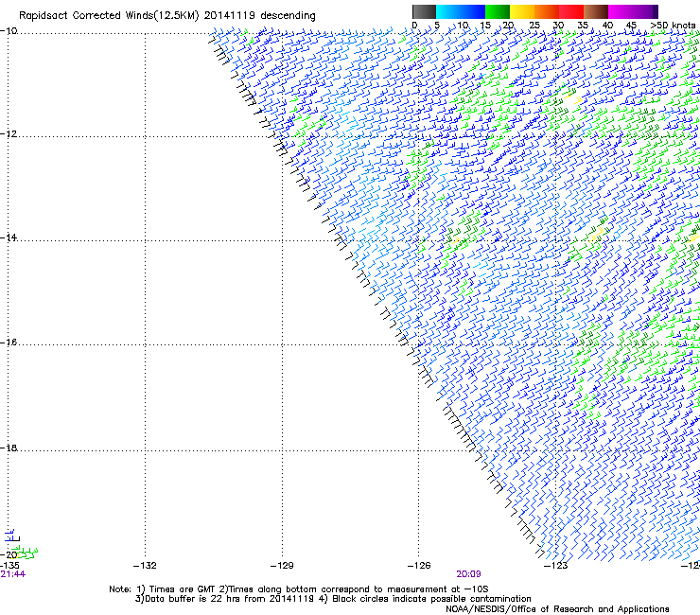This screenshot has width=700, height=615.
Task: Click the '-129' longitude axis label
Action: click(x=282, y=566)
